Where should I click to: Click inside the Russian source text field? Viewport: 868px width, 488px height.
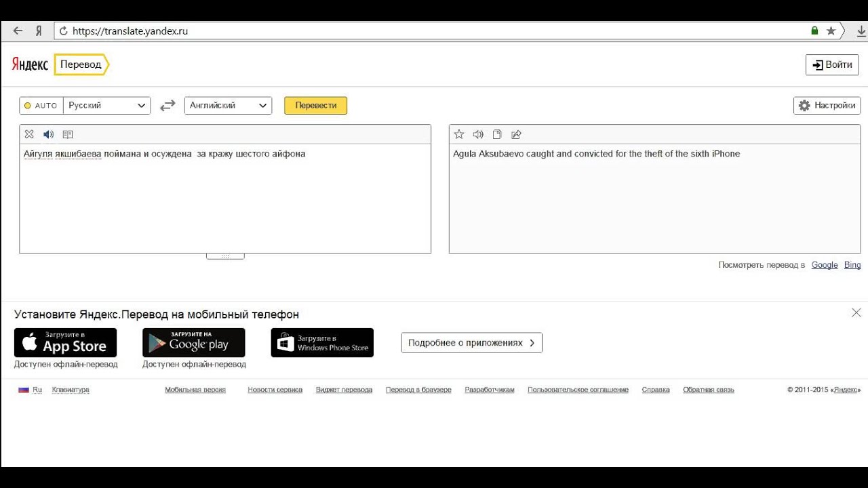pos(225,199)
